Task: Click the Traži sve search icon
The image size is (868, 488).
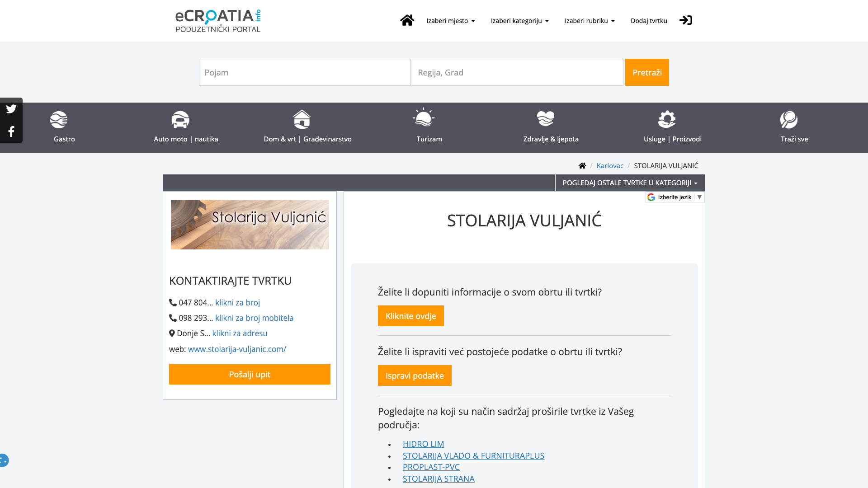Action: pos(789,120)
